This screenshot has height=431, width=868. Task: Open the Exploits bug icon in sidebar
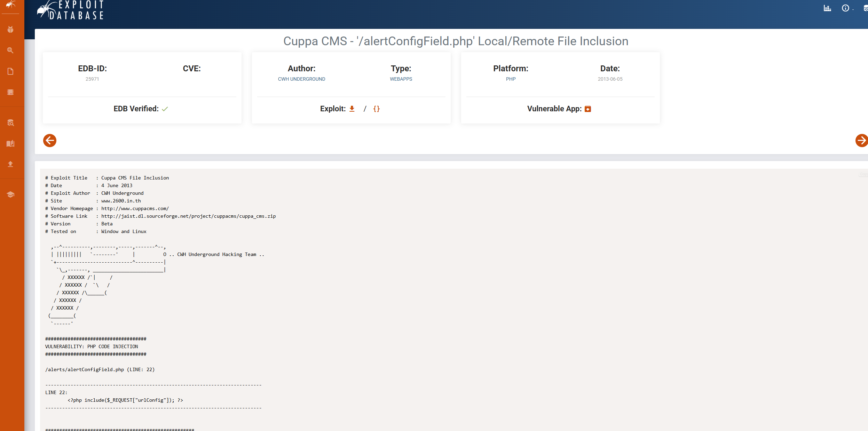tap(10, 30)
